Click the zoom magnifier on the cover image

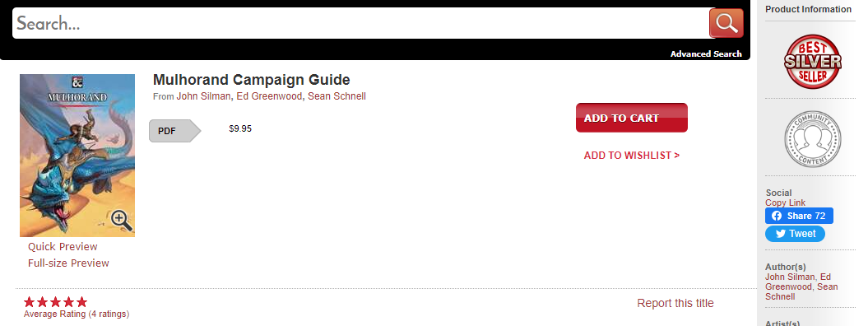[x=121, y=221]
